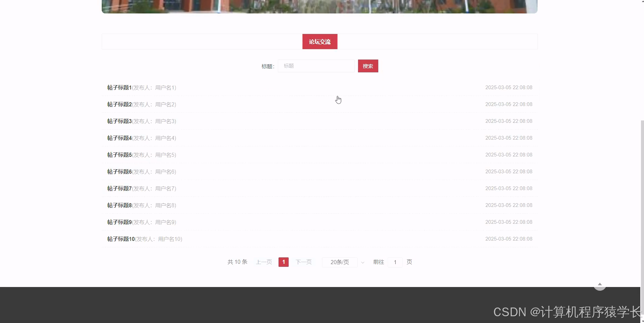Select page number 1 in pagination

(283, 262)
